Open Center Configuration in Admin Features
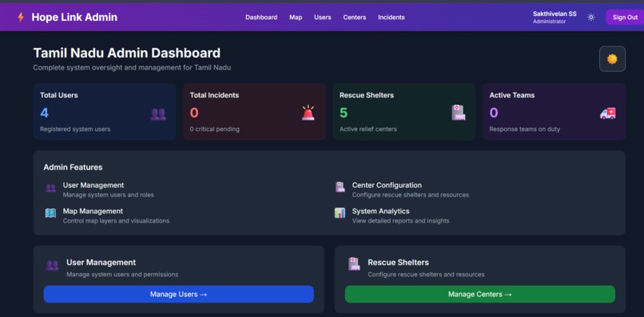 point(387,185)
